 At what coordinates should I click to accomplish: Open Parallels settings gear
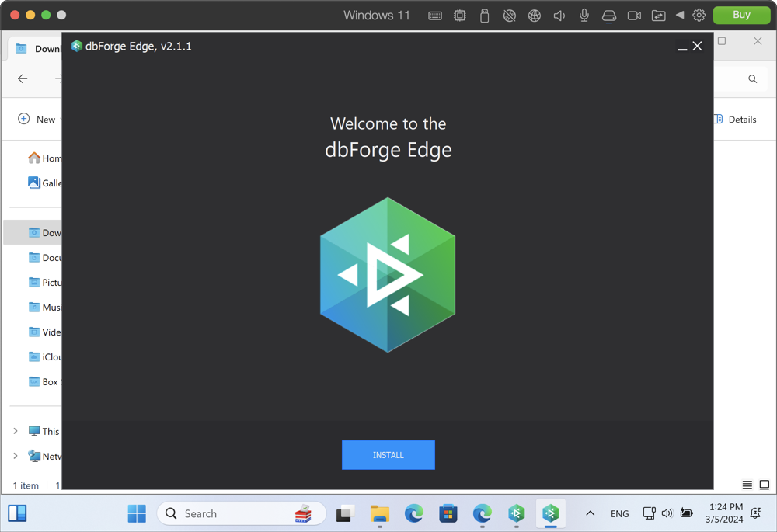(x=699, y=15)
